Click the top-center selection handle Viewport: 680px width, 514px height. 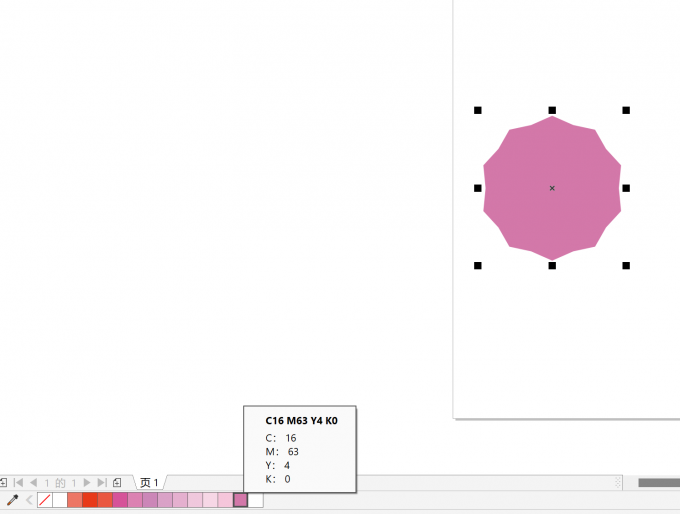coord(552,111)
